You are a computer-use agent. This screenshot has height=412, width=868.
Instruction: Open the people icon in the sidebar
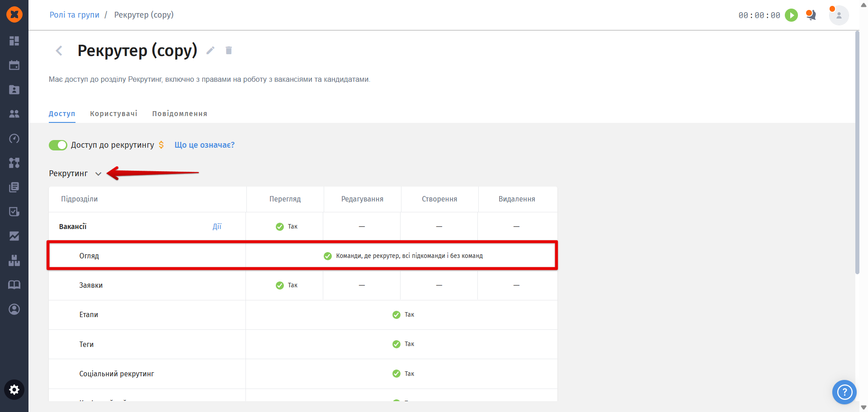(14, 114)
